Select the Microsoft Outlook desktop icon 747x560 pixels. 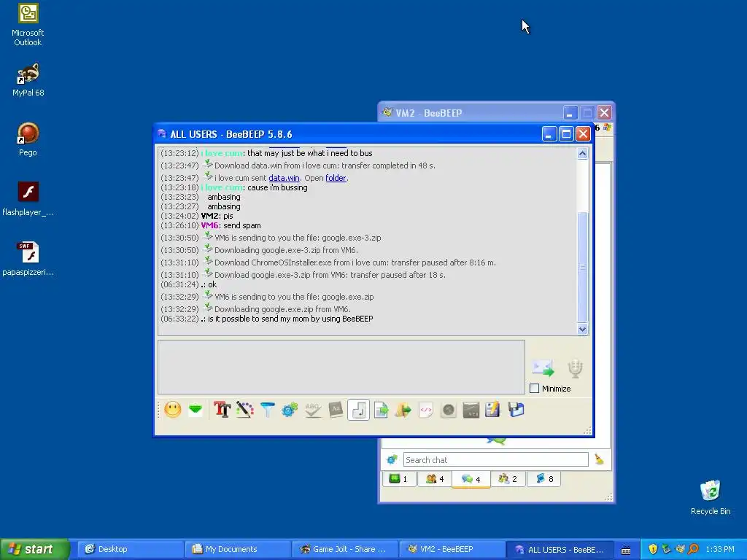(28, 25)
